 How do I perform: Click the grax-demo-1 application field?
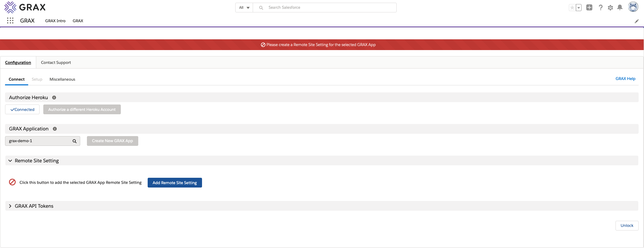[43, 141]
